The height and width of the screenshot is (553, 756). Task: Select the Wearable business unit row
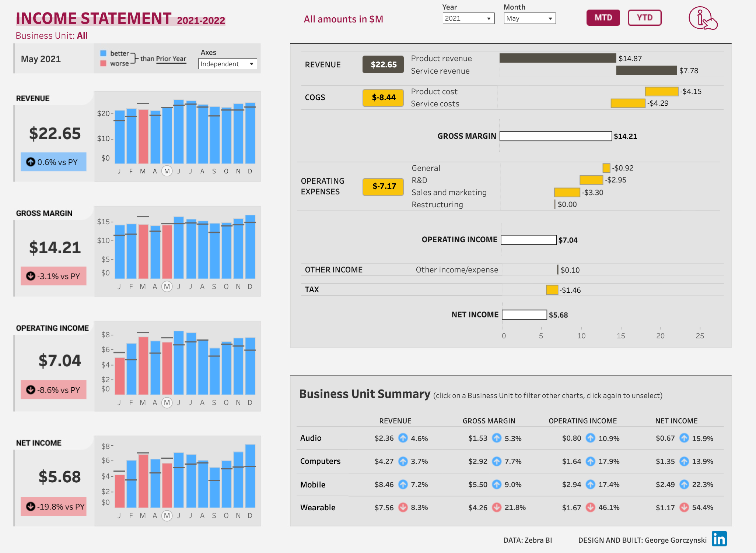pos(318,507)
